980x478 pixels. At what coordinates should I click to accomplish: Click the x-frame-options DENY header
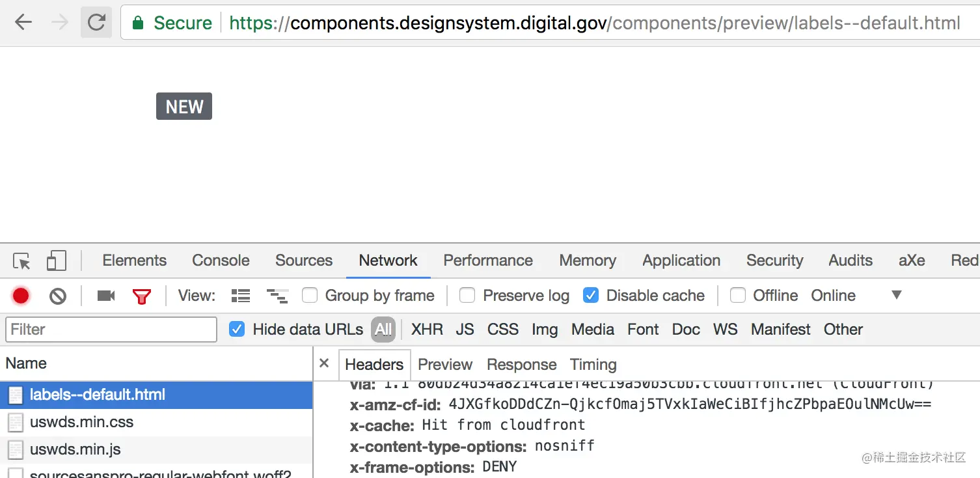(433, 467)
